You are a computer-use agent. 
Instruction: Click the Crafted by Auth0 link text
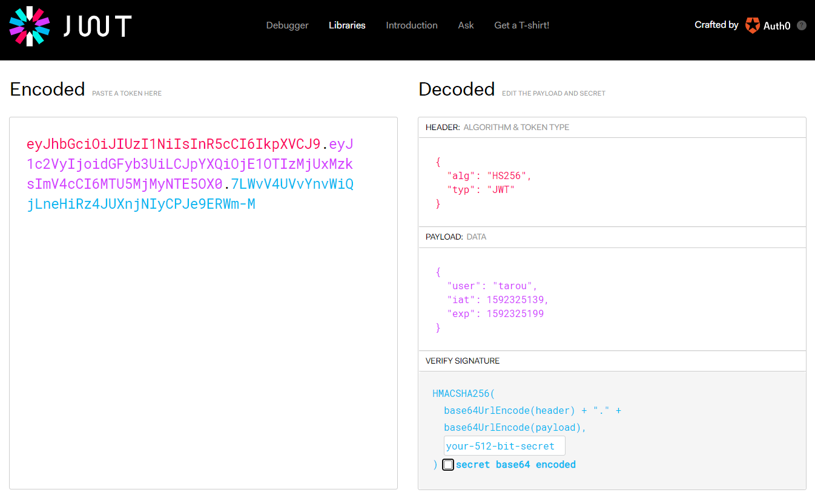tap(716, 25)
